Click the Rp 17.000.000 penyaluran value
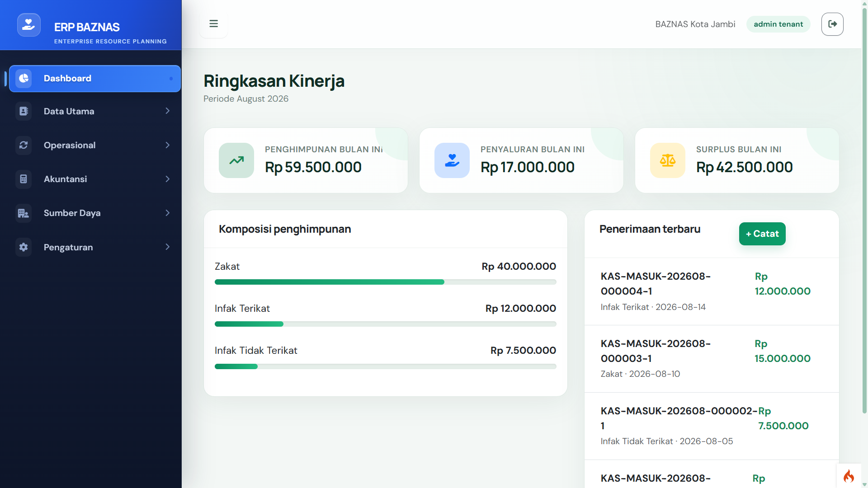This screenshot has height=488, width=868. [528, 167]
